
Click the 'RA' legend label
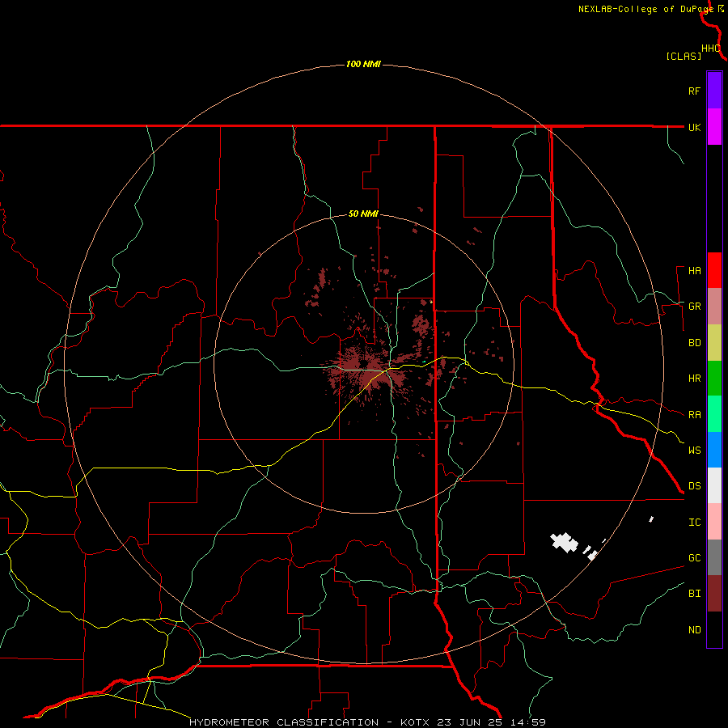(x=694, y=415)
